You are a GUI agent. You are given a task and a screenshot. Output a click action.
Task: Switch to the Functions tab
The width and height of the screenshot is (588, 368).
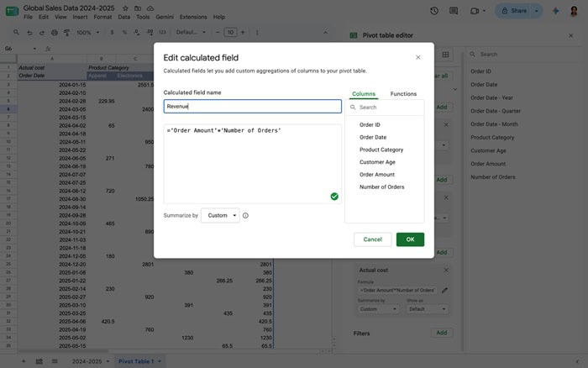coord(403,94)
